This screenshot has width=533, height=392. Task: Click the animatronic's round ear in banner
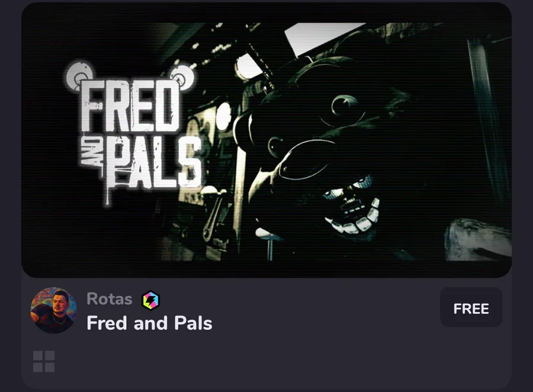point(244,130)
